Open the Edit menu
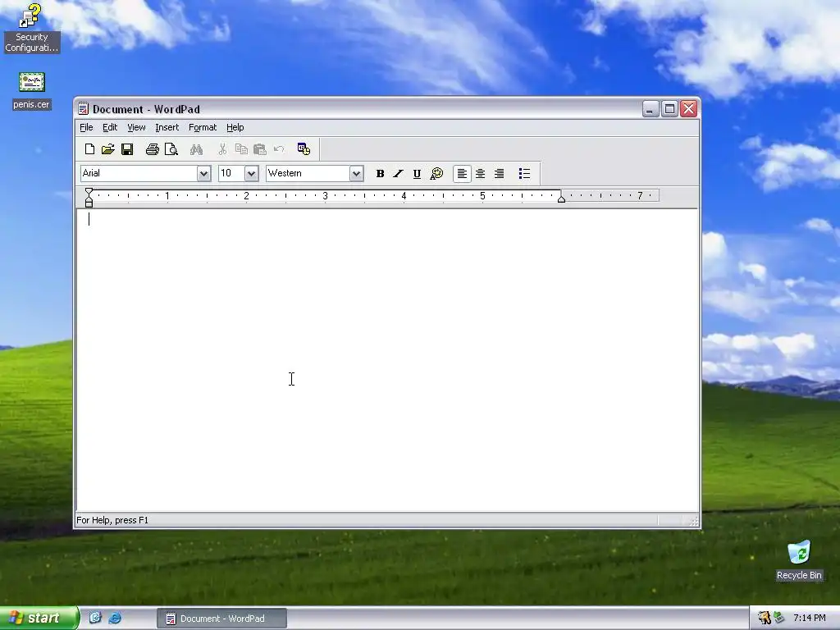This screenshot has height=630, width=840. click(110, 127)
